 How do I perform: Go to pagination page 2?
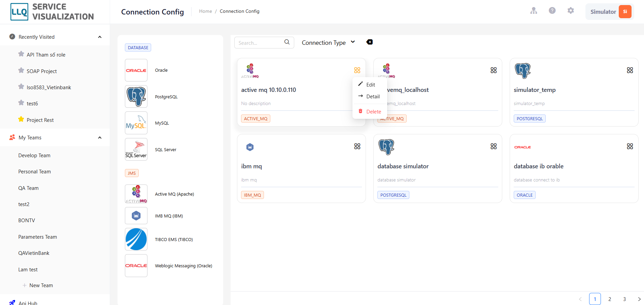610,299
